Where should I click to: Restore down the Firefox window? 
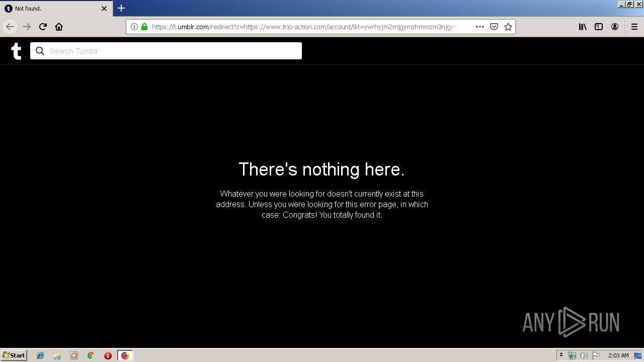pyautogui.click(x=629, y=4)
